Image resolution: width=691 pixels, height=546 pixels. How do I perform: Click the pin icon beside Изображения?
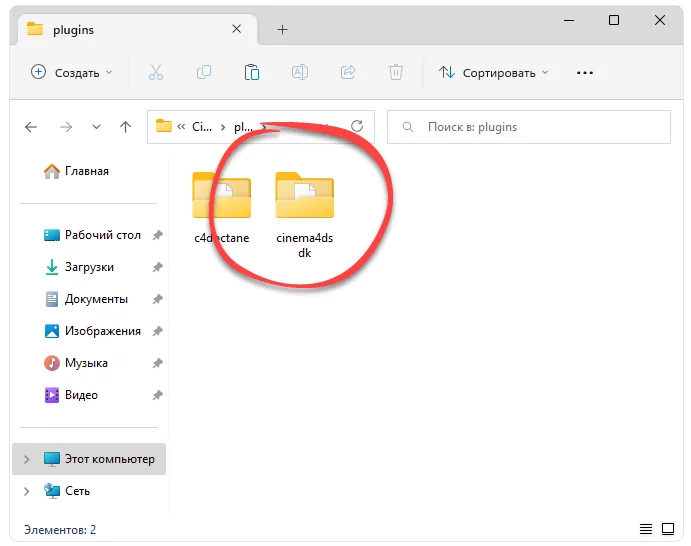[x=157, y=331]
